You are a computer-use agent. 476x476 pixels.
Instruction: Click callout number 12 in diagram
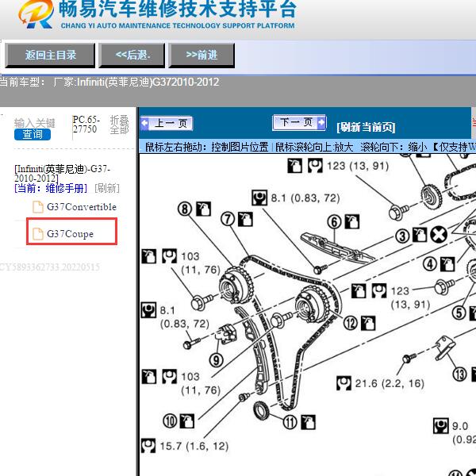(351, 323)
